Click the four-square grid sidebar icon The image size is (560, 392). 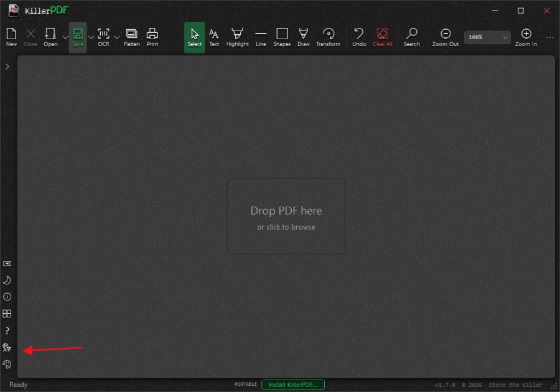click(x=7, y=314)
